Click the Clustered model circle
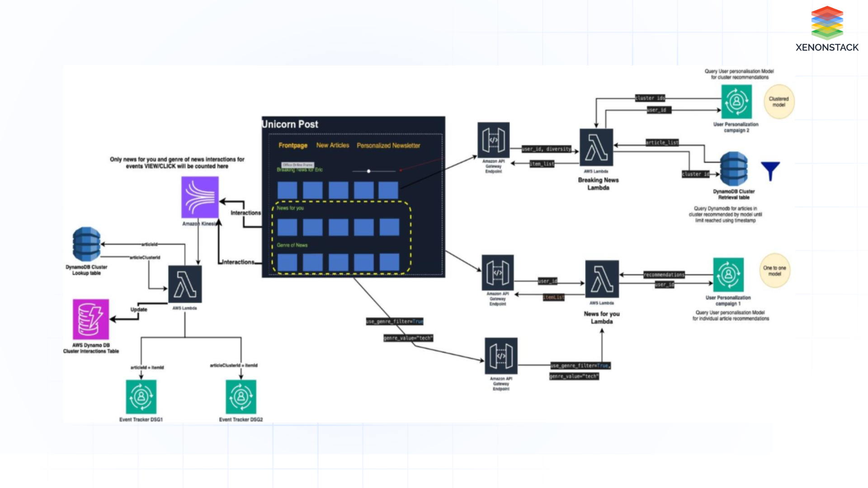Viewport: 868px width, 488px height. [779, 102]
